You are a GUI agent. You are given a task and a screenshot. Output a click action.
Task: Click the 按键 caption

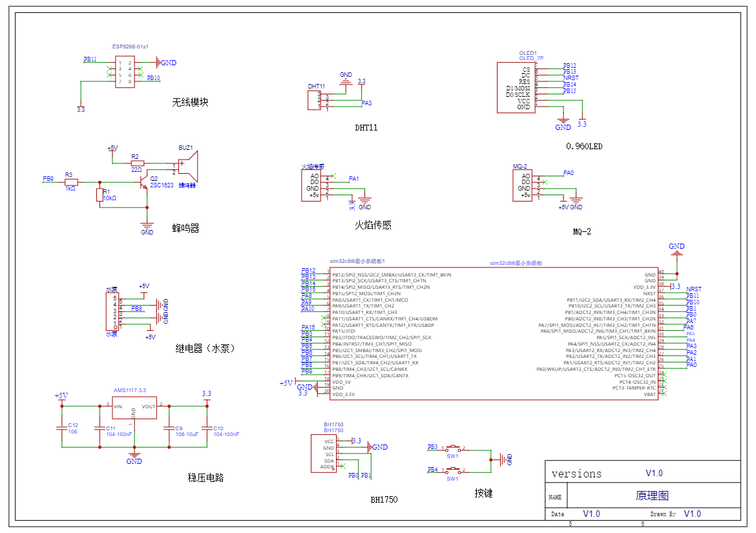click(x=483, y=493)
